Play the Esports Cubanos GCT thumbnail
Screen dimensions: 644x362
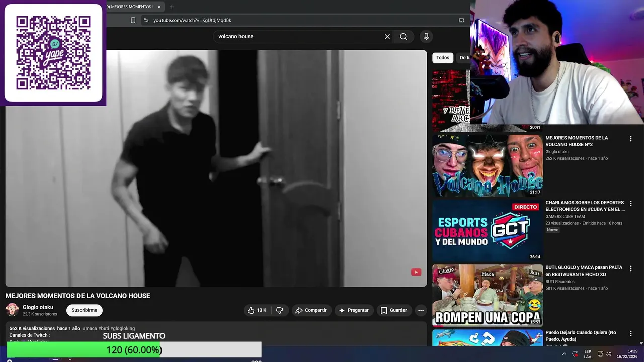pyautogui.click(x=488, y=230)
